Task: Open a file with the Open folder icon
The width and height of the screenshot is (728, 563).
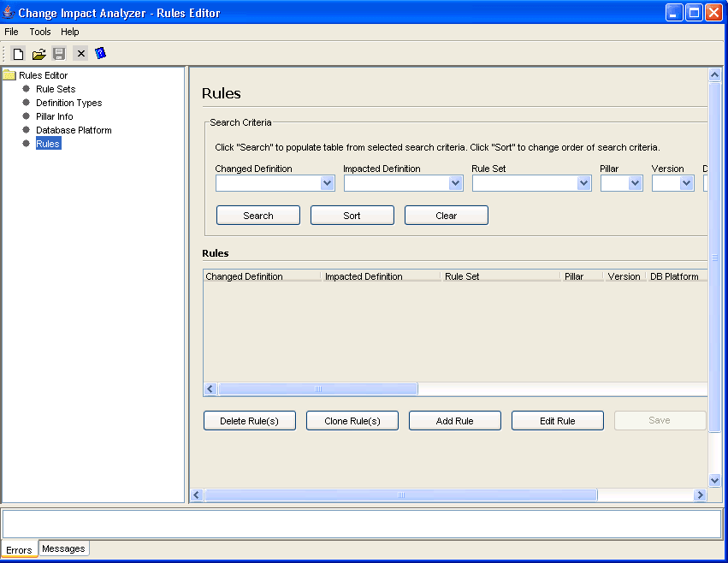Action: (38, 53)
